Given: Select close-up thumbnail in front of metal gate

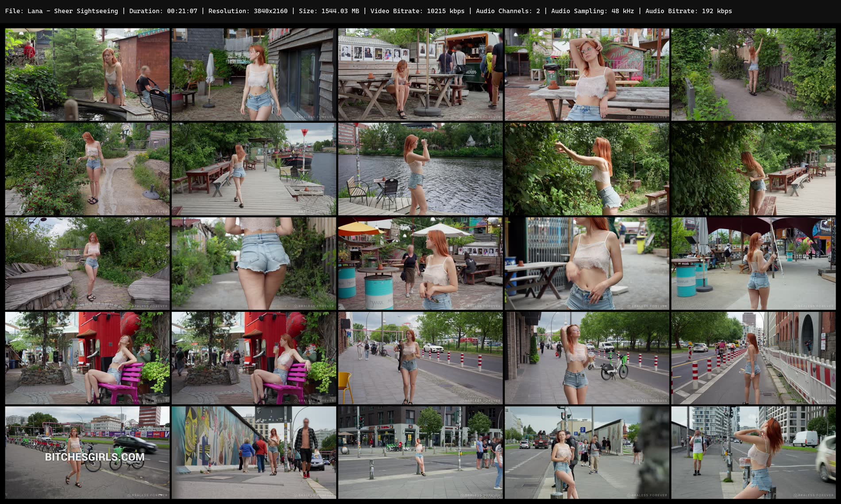Looking at the screenshot, I should tap(586, 263).
